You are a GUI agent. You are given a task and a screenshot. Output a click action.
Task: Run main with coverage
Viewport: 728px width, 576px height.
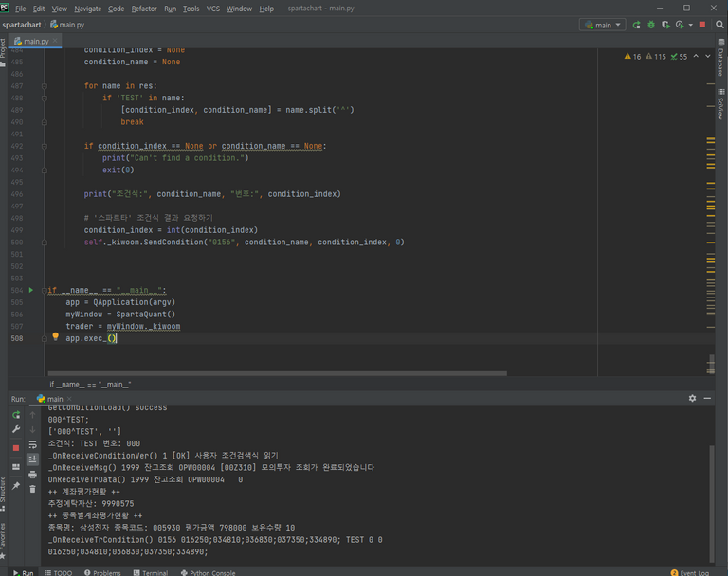pyautogui.click(x=665, y=25)
